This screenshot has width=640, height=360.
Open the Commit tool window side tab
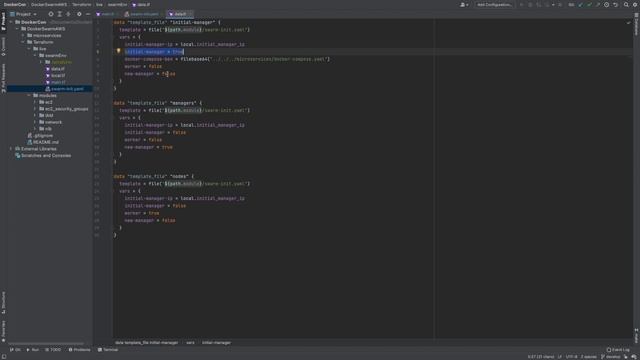point(3,47)
